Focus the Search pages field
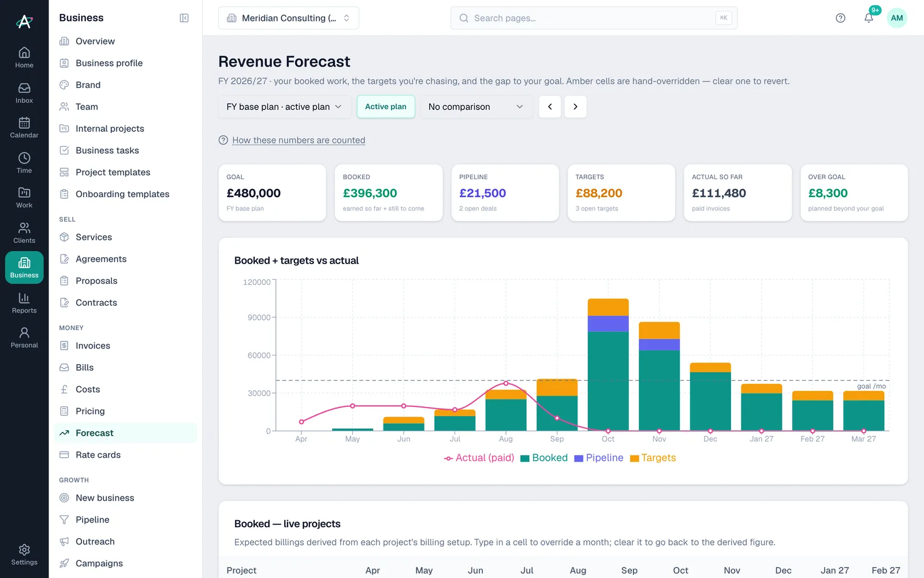 pyautogui.click(x=594, y=18)
